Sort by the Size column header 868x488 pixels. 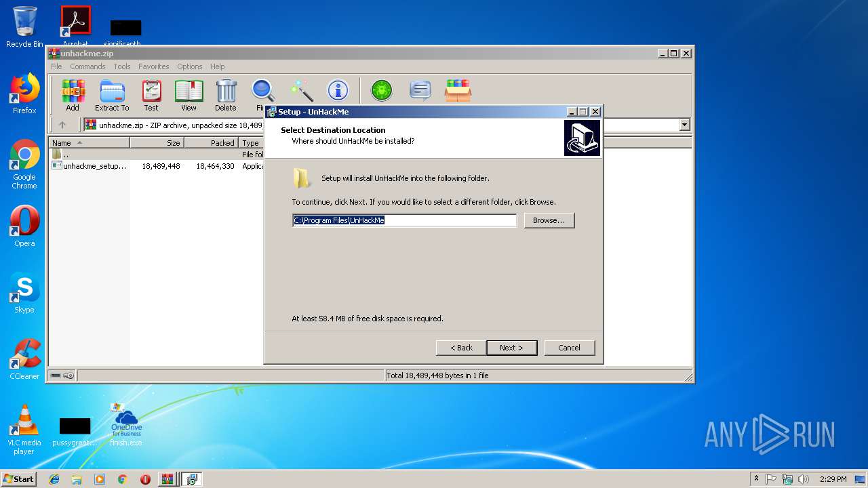(x=157, y=143)
